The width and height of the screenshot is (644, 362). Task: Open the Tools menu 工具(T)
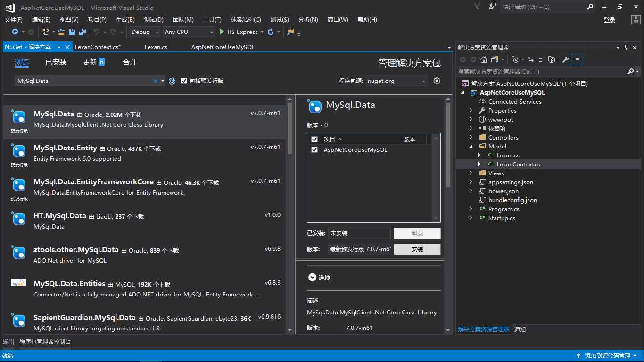click(212, 20)
